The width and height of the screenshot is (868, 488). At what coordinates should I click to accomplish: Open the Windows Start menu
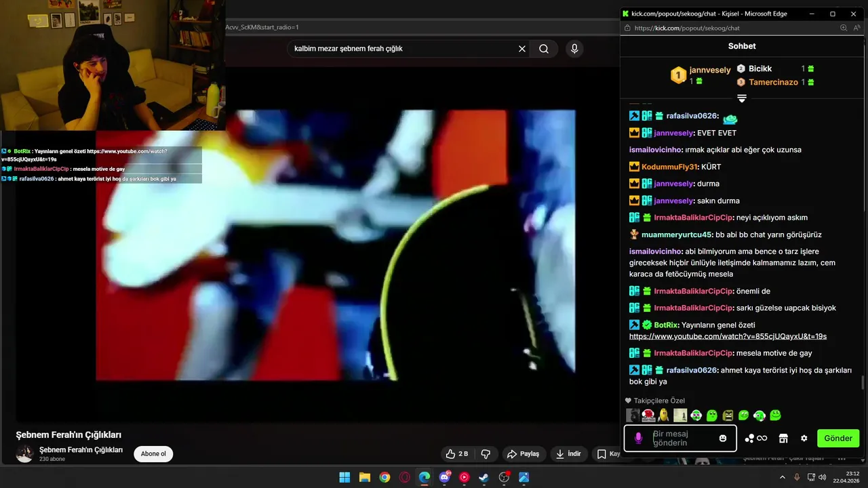(344, 477)
